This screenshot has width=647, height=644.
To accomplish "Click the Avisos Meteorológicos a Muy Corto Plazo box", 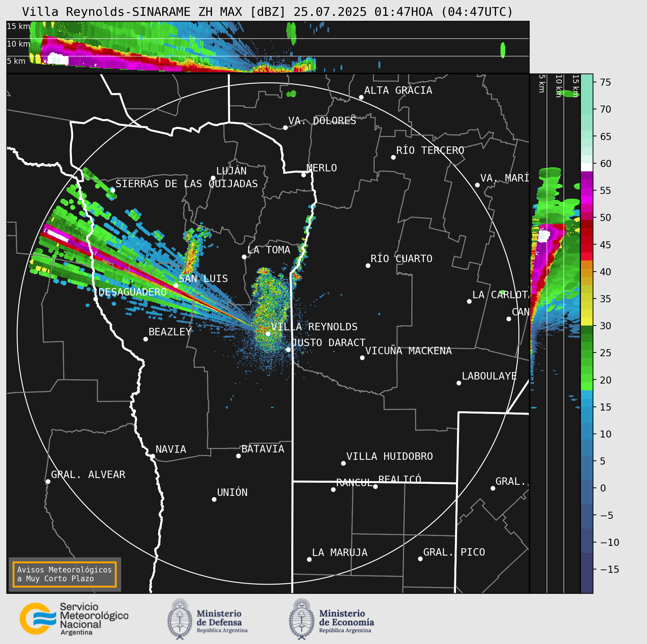I will (64, 574).
